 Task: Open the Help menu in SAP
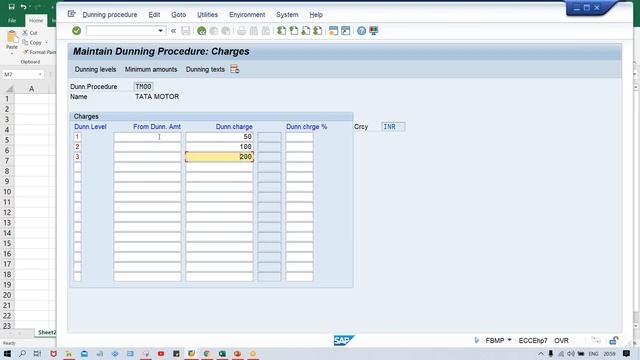tap(316, 15)
